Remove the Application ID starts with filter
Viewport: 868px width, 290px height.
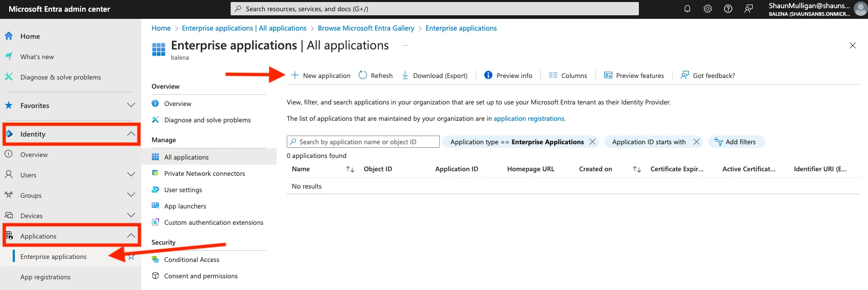pyautogui.click(x=697, y=142)
